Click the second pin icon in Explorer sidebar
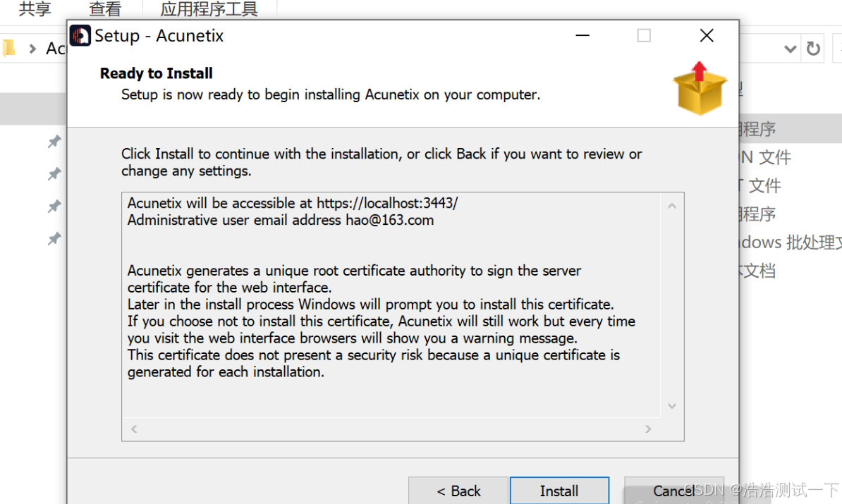This screenshot has width=842, height=504. coord(54,174)
